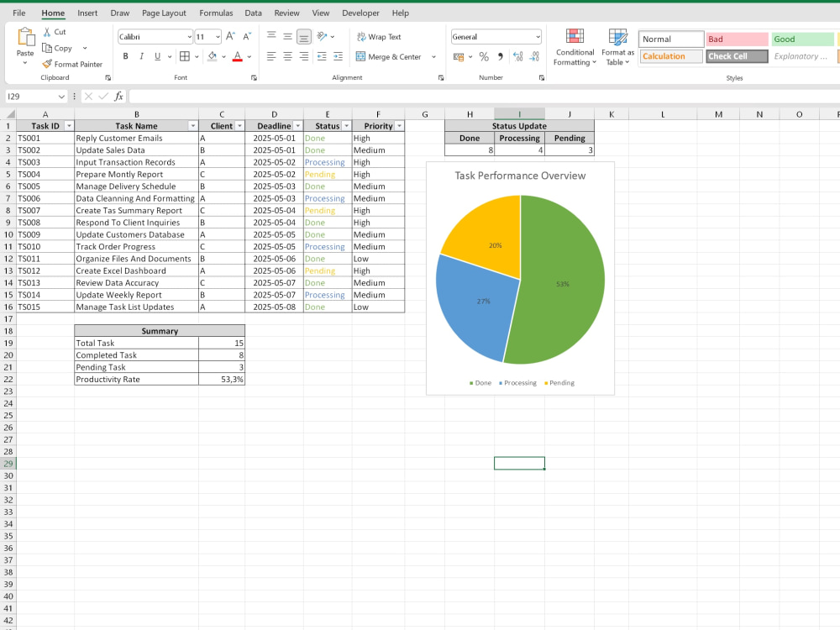The height and width of the screenshot is (630, 840).
Task: Expand the Name Box dropdown arrow
Action: tap(61, 97)
